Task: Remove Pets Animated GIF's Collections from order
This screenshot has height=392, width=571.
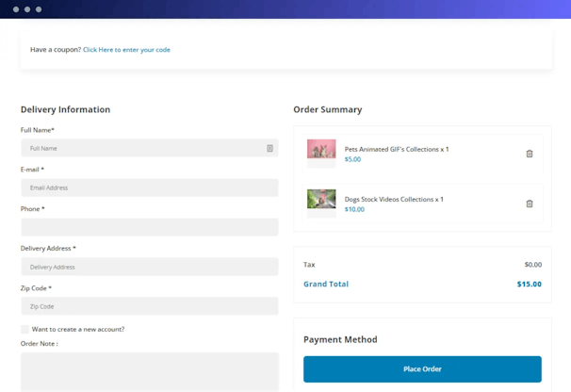Action: coord(529,154)
